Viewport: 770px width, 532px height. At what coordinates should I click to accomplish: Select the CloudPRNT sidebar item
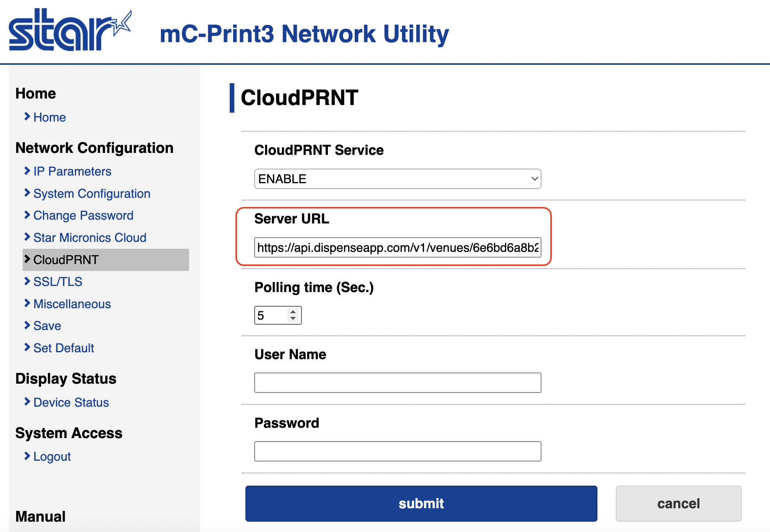[x=66, y=260]
